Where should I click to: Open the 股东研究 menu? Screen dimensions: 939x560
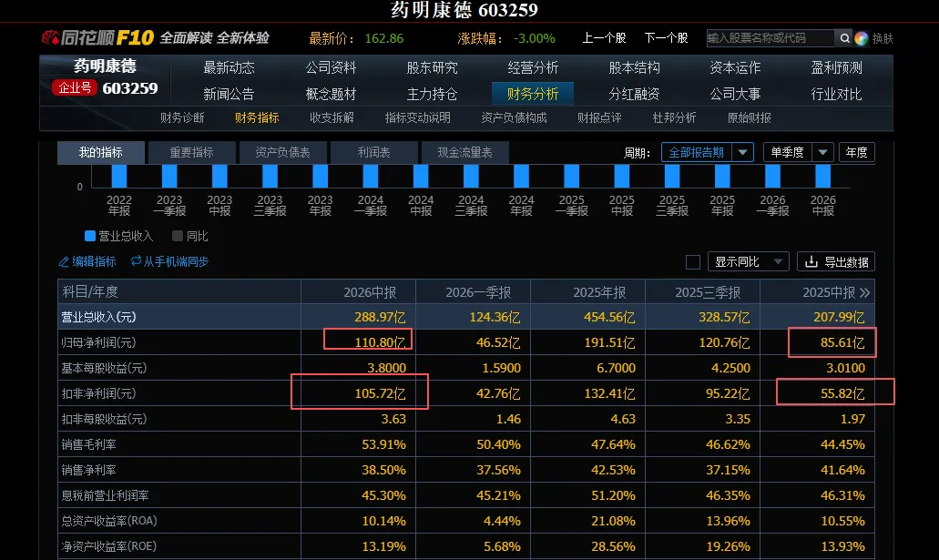tap(432, 67)
